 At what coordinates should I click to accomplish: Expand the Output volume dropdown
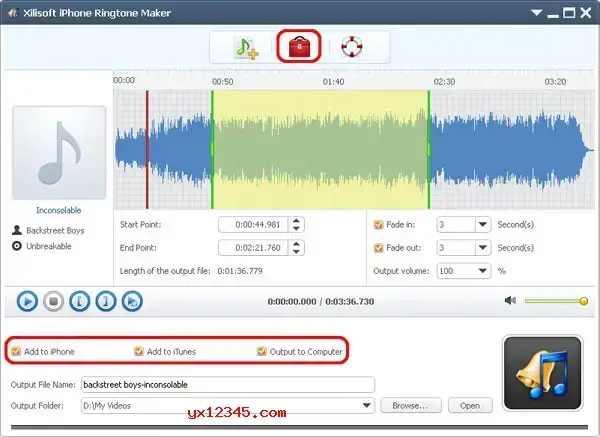[483, 271]
